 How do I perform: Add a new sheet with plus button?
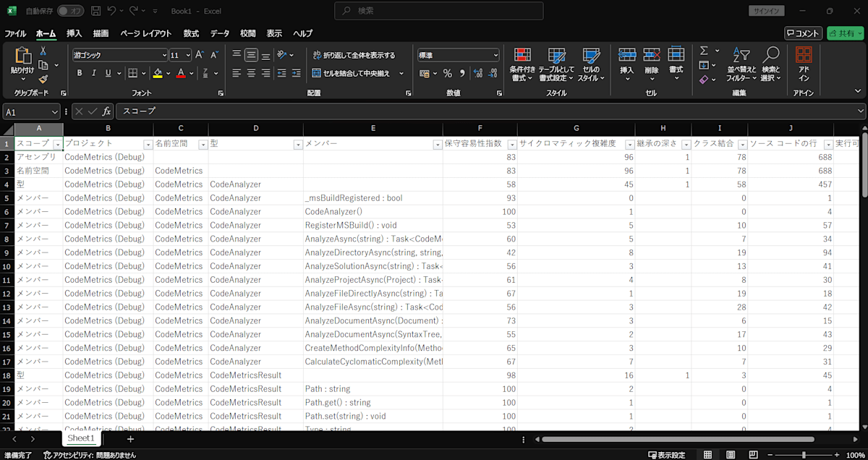pos(130,438)
